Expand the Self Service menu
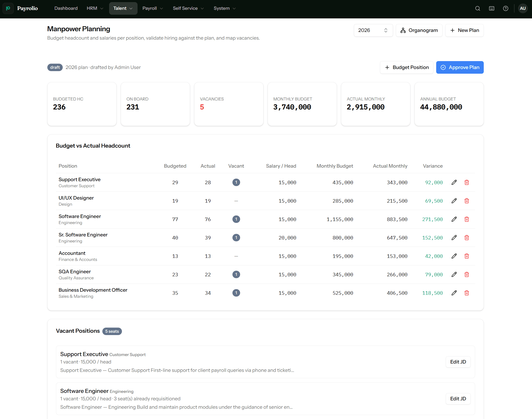 (188, 8)
